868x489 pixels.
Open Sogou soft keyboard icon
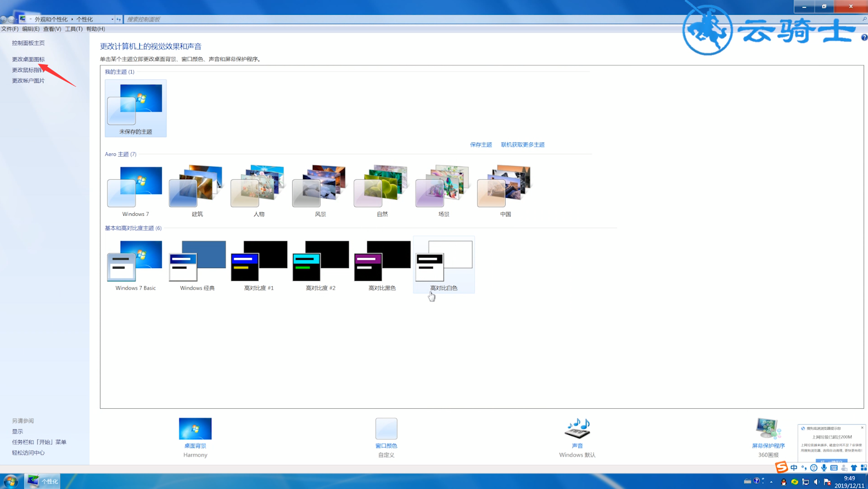[833, 468]
